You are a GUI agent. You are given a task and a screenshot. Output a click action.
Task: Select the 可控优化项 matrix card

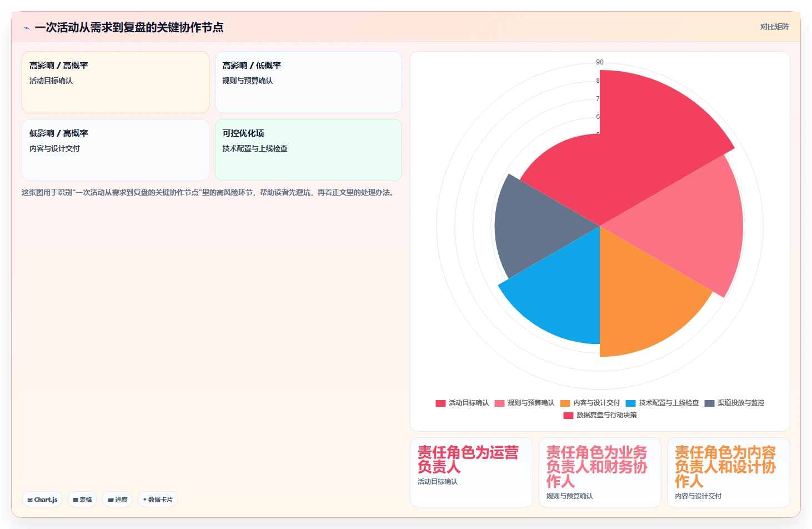(308, 150)
